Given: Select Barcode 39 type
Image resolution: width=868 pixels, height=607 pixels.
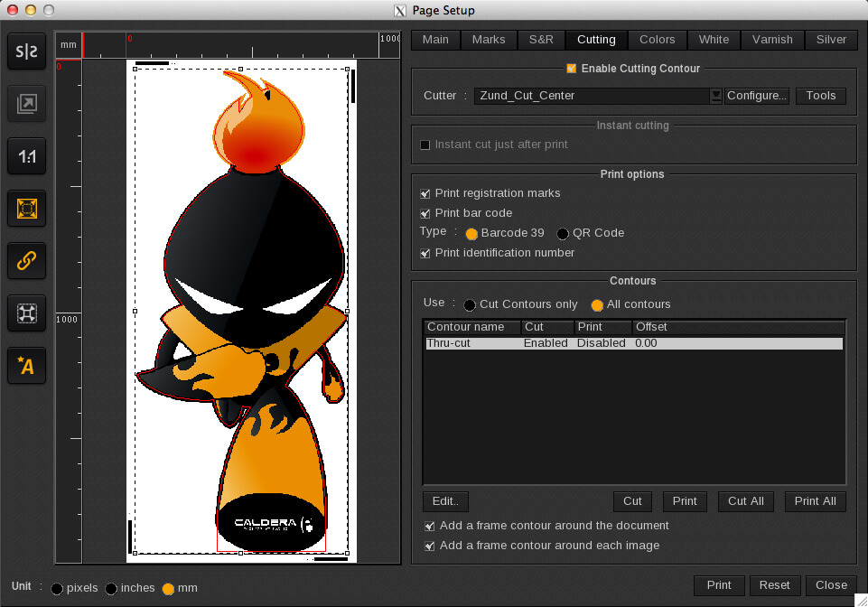Looking at the screenshot, I should (x=471, y=234).
